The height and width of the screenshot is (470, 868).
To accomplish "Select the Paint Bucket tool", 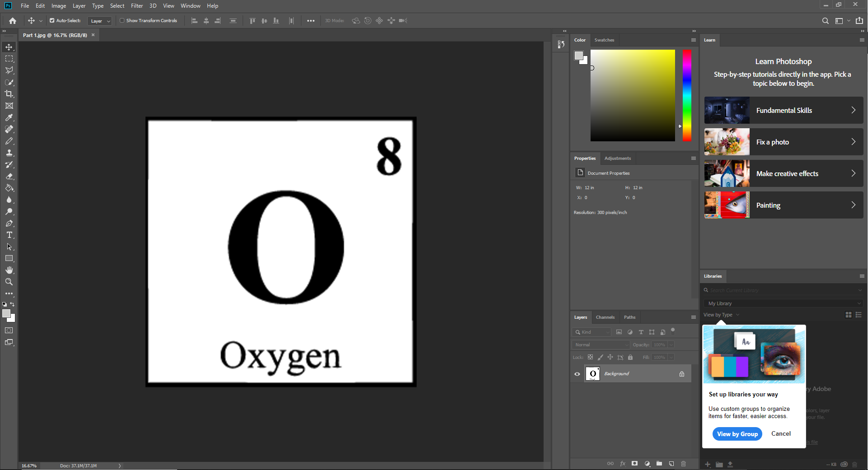I will [x=9, y=188].
